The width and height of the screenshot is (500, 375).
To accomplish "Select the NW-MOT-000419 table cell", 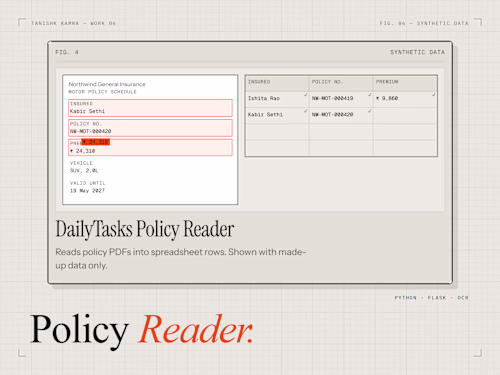I will [x=341, y=99].
